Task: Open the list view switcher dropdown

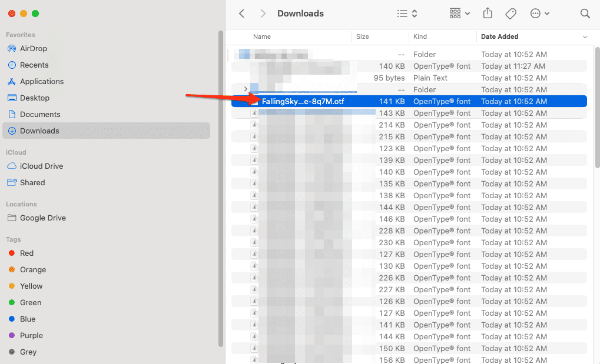Action: tap(407, 14)
